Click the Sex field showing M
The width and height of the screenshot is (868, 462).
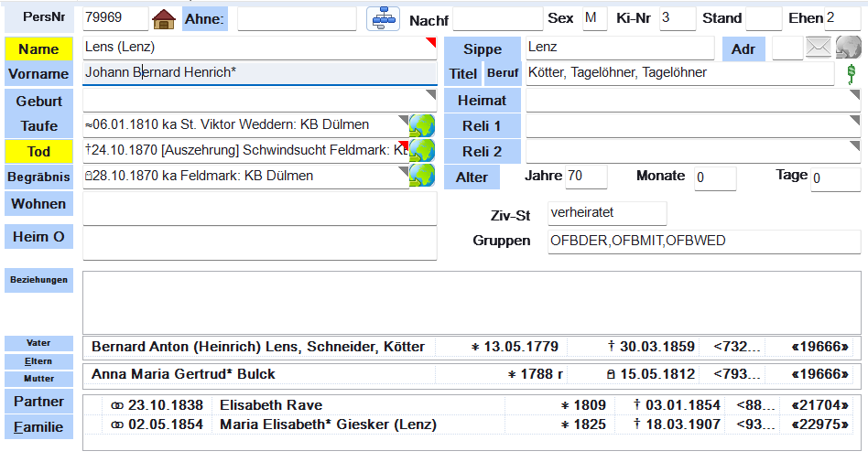click(595, 19)
